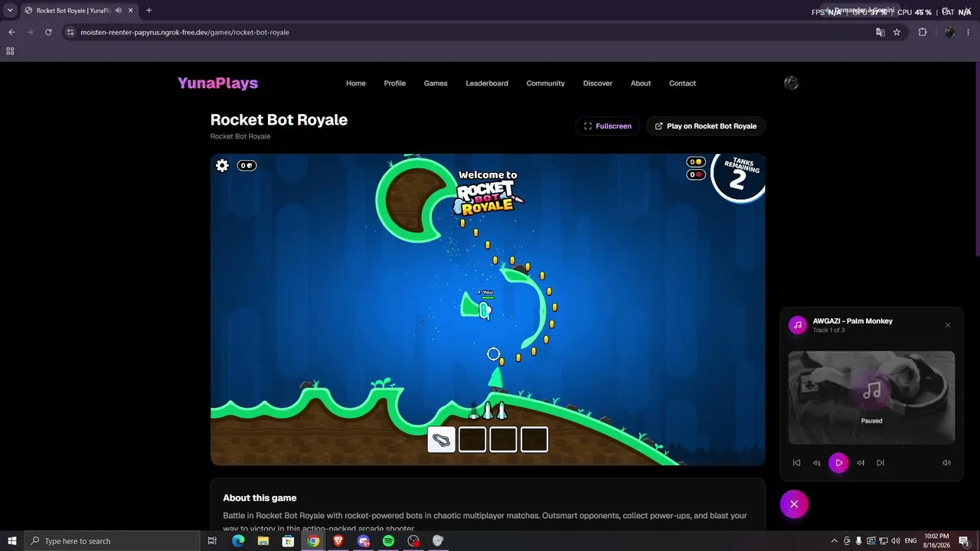This screenshot has height=551, width=980.
Task: Open system volume control in tray
Action: (x=896, y=541)
